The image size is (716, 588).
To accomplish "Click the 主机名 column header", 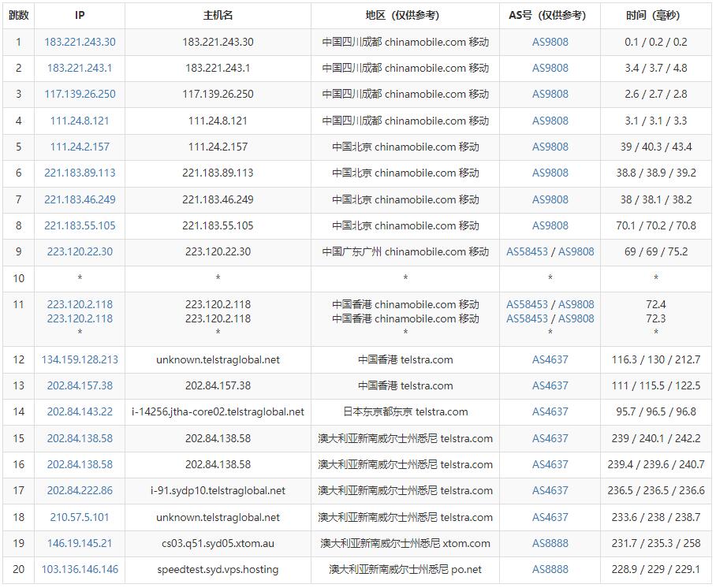I will (218, 16).
